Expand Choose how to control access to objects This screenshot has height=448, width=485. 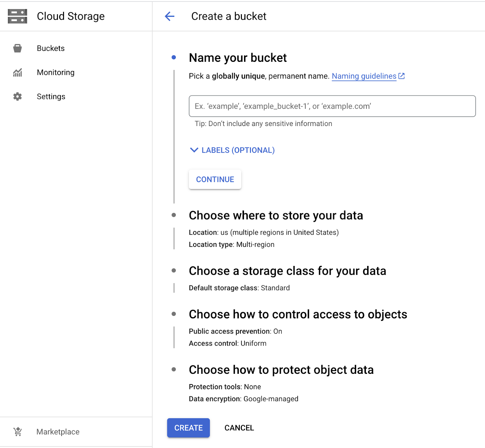coord(298,314)
